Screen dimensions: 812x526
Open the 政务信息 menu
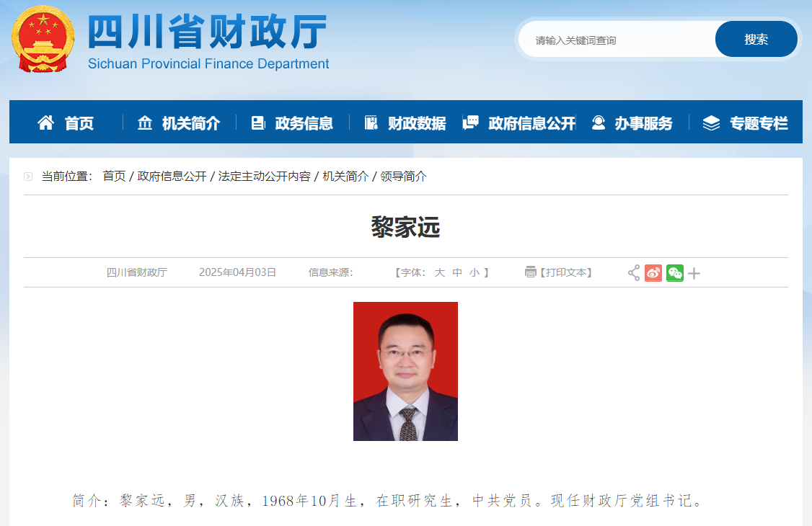click(x=292, y=123)
